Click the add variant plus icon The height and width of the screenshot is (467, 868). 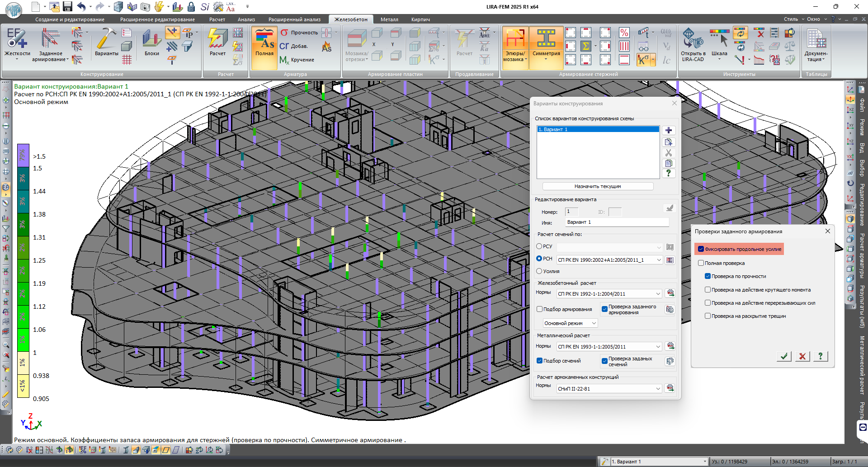[x=669, y=130]
